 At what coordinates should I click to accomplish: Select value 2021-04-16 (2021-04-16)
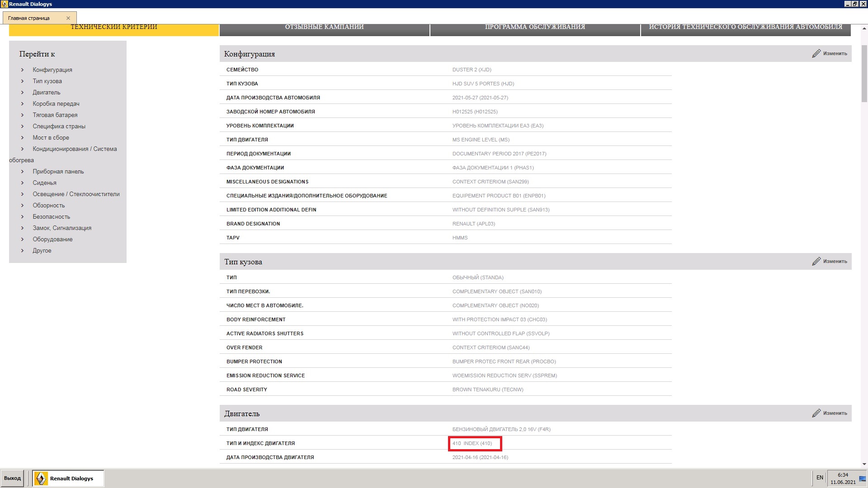coord(480,457)
